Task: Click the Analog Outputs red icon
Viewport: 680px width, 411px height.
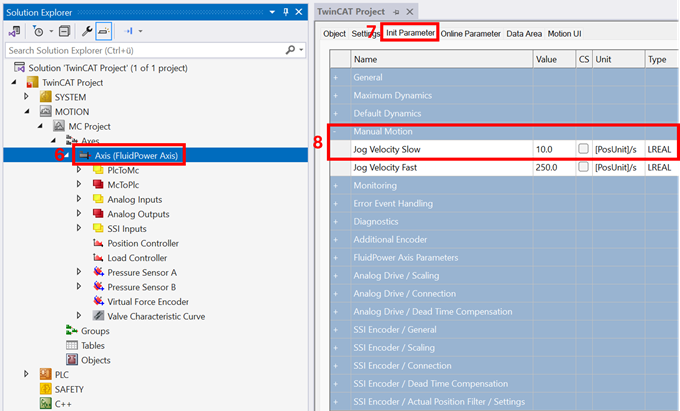Action: point(98,214)
